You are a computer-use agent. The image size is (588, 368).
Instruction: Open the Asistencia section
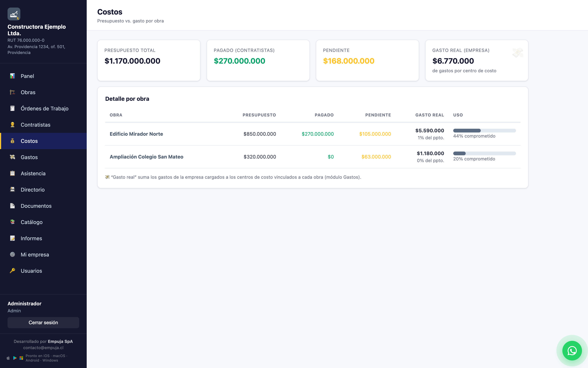[43, 173]
